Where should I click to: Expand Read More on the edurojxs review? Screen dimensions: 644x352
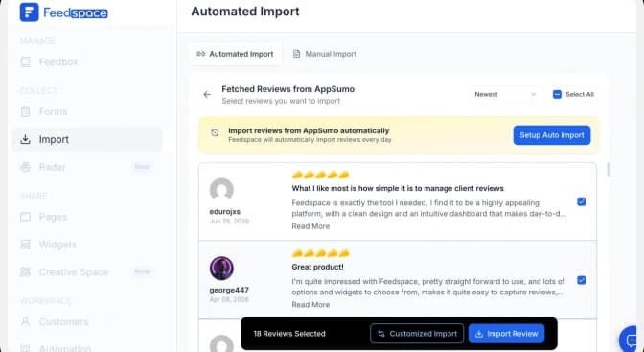tap(310, 226)
